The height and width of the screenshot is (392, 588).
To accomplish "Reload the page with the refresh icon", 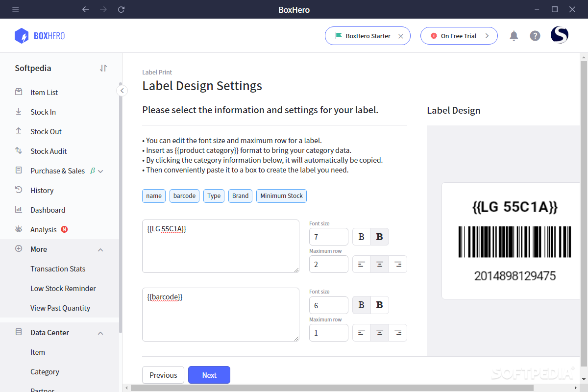I will click(x=122, y=9).
